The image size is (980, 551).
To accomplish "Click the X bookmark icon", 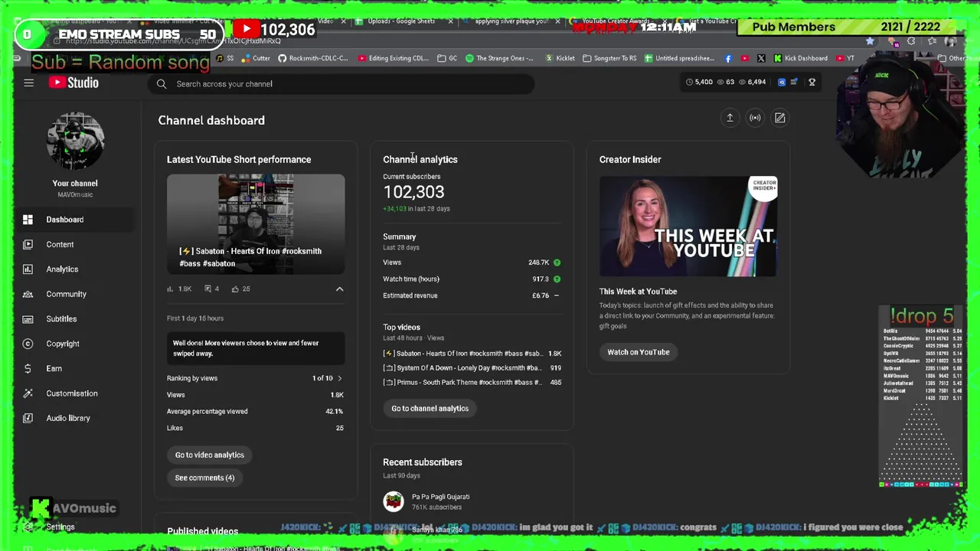I will [761, 58].
